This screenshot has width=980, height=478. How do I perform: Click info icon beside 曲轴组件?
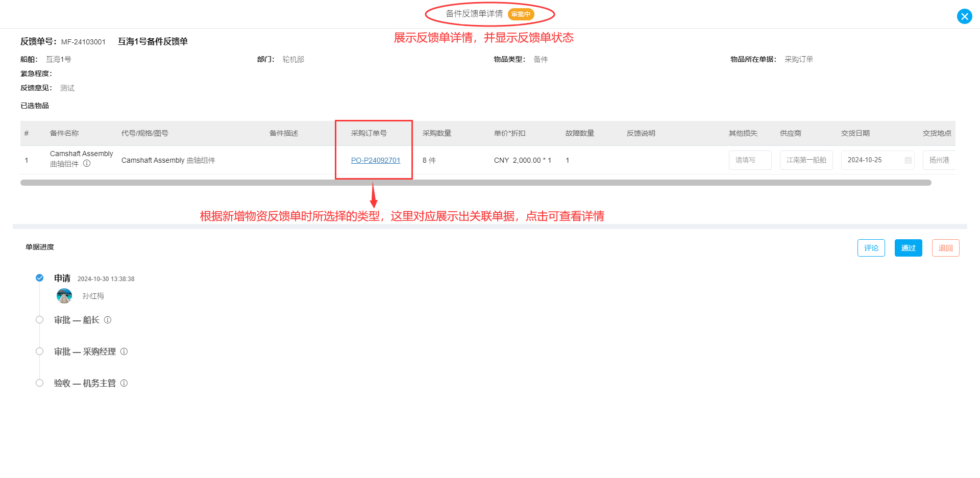pyautogui.click(x=87, y=164)
